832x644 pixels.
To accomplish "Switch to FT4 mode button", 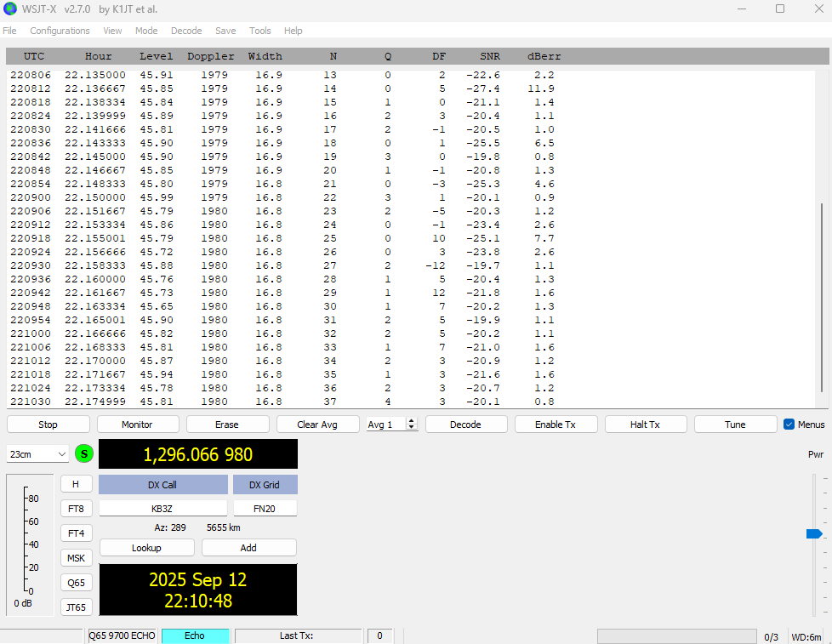I will (x=76, y=533).
